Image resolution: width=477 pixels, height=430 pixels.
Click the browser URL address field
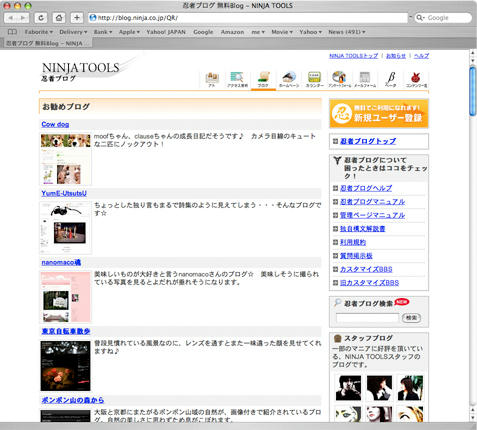(248, 18)
